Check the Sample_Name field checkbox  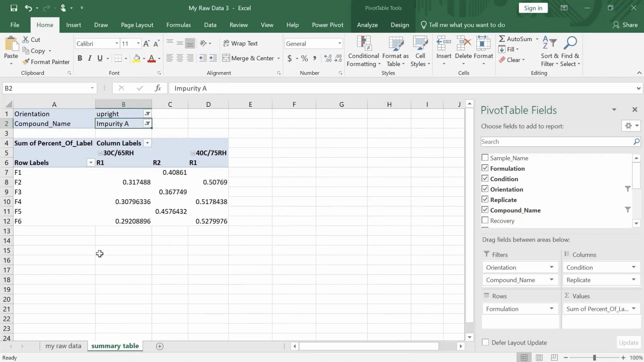[x=485, y=158]
